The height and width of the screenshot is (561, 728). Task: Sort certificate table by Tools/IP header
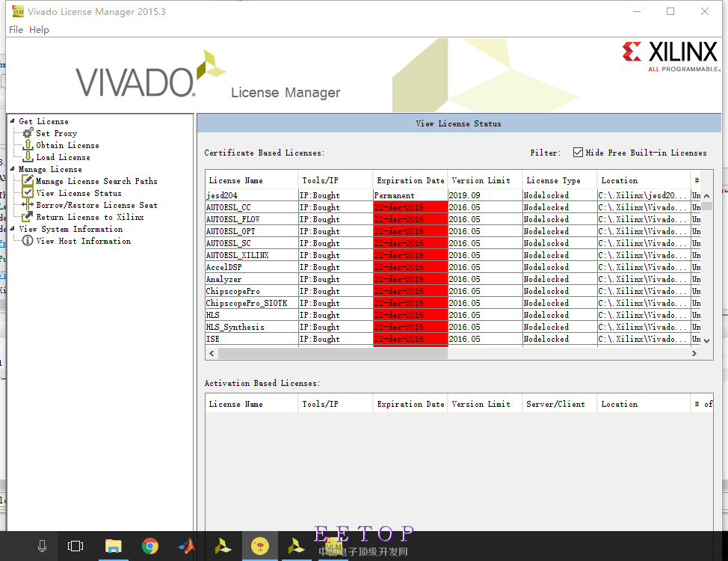(335, 180)
